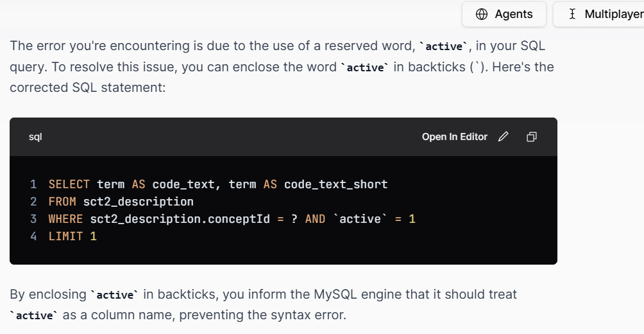Click the globe icon beside Agents
Viewport: 644px width, 334px height.
[x=481, y=14]
